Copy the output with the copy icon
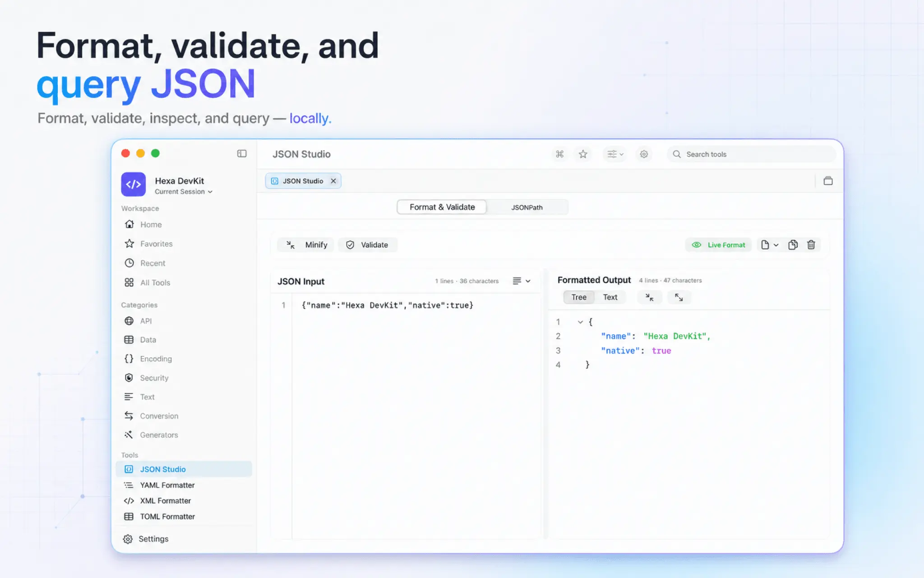 (793, 245)
